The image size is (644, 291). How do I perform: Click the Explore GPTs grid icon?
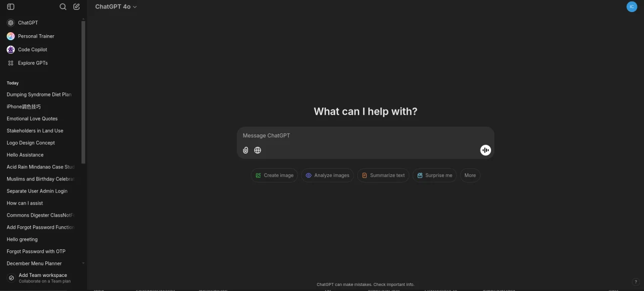11,63
